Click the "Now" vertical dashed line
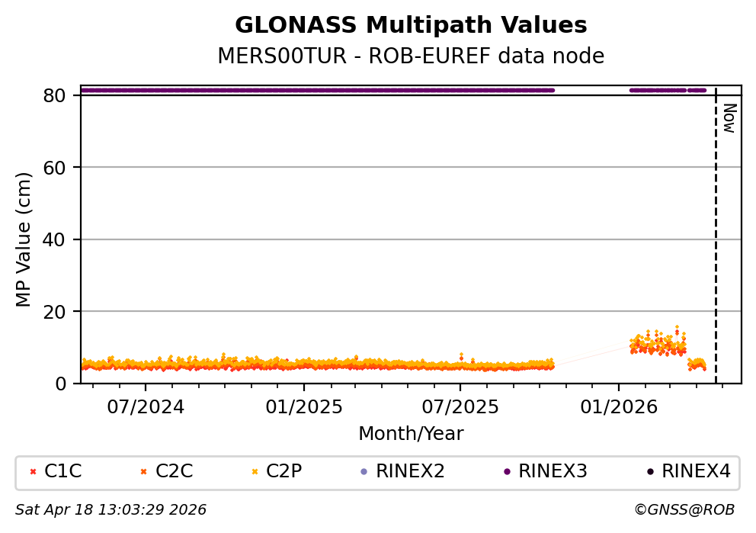756x533 pixels. (x=716, y=244)
